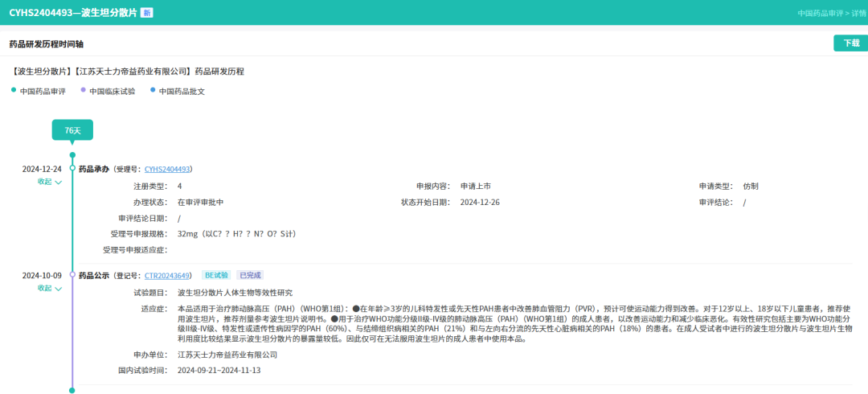Click the 76天 duration bubble

pos(72,129)
